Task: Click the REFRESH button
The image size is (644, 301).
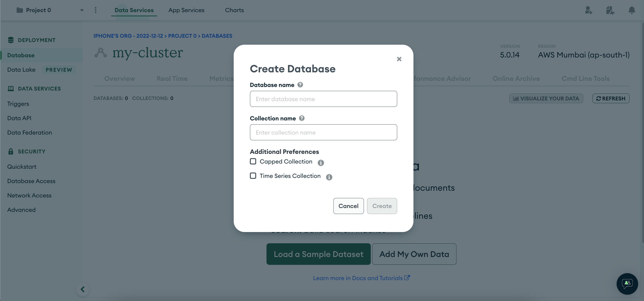Action: click(x=611, y=98)
